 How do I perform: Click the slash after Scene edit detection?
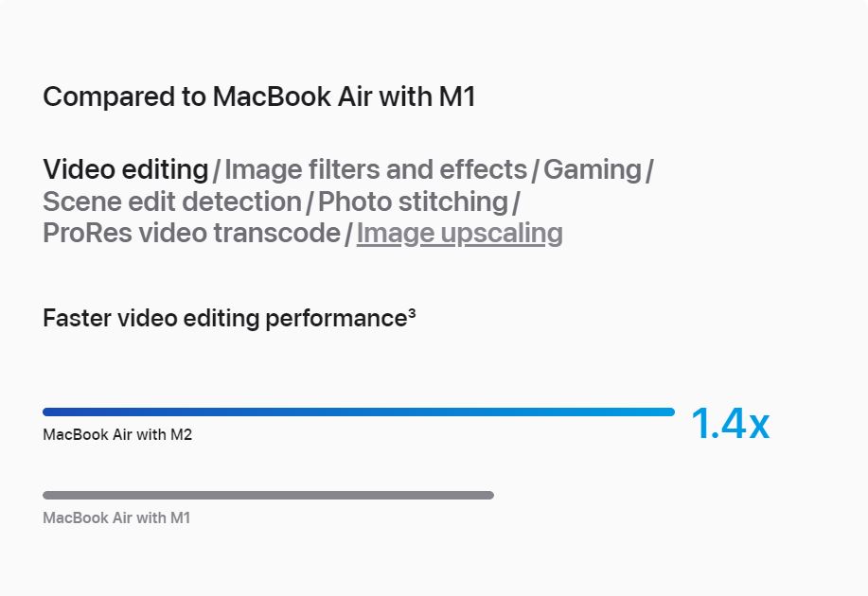(310, 203)
